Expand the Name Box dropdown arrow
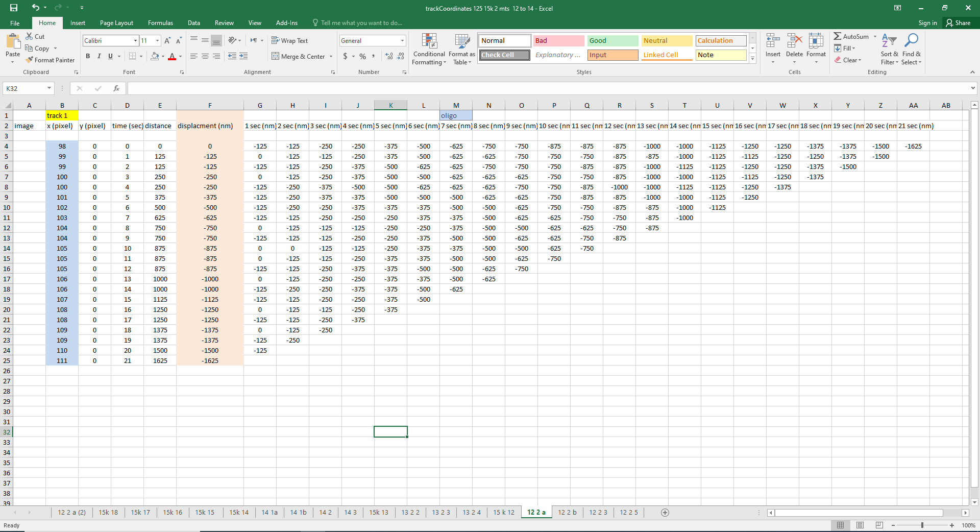Image resolution: width=980 pixels, height=532 pixels. point(49,88)
